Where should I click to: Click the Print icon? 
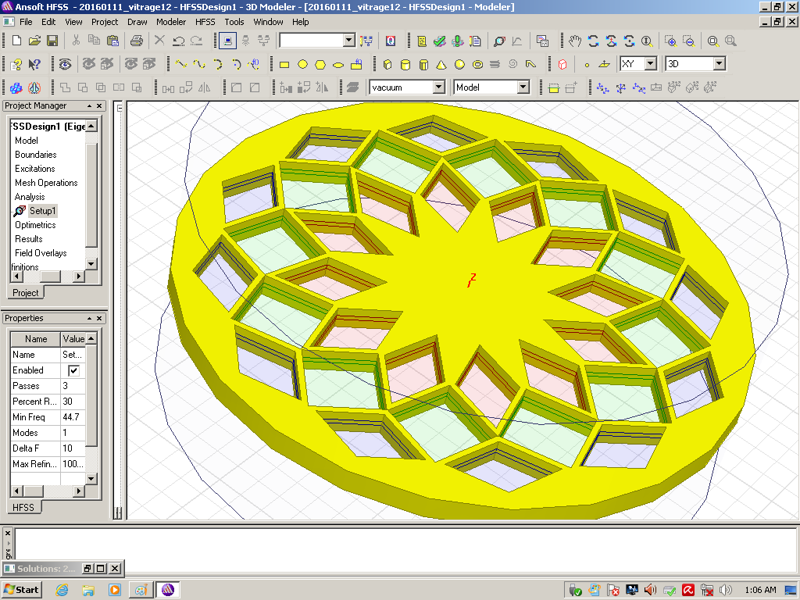click(137, 41)
